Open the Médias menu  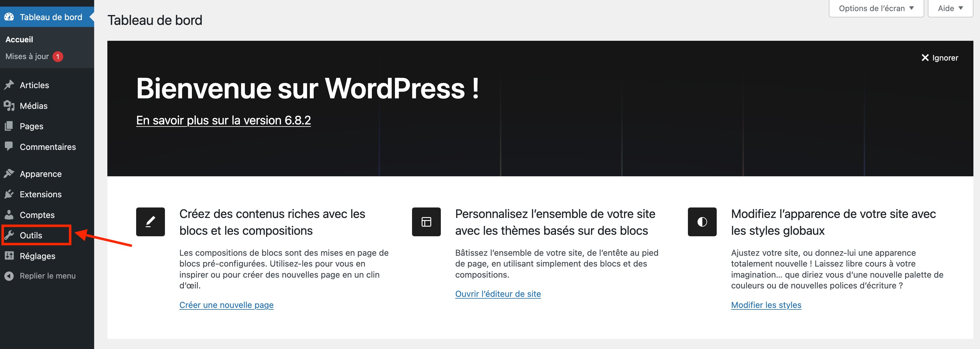pos(47,105)
